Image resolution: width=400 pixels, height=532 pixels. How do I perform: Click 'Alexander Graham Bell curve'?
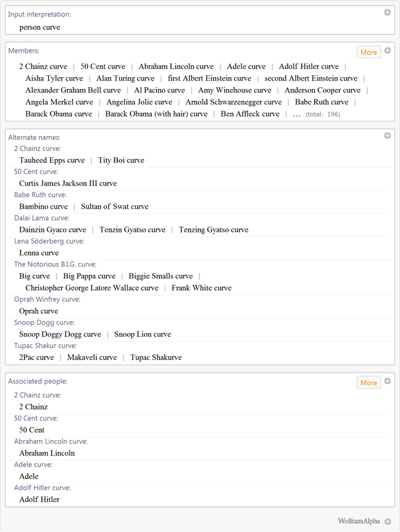click(73, 90)
